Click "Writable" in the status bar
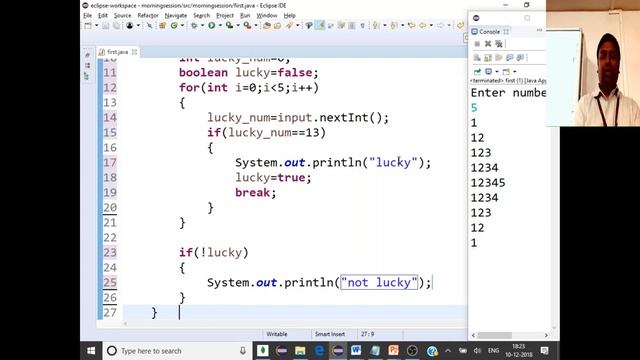The width and height of the screenshot is (640, 360). click(x=277, y=334)
